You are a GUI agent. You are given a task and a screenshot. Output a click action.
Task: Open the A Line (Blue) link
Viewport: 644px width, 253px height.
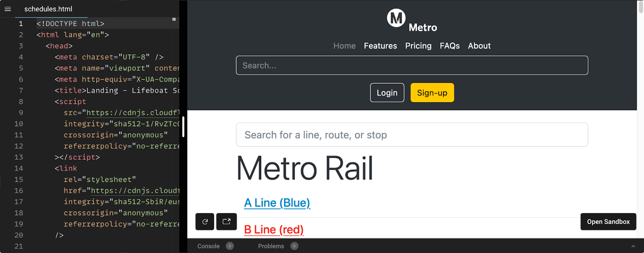tap(277, 203)
